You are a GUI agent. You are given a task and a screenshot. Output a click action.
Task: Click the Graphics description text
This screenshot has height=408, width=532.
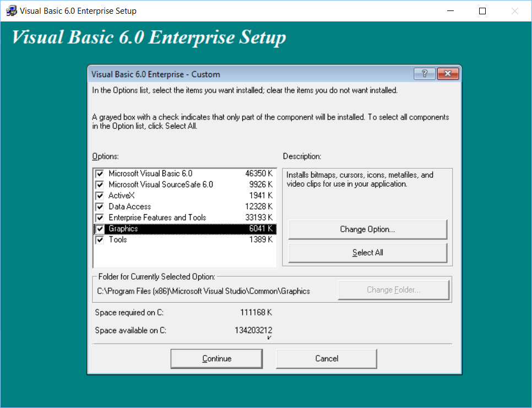360,179
